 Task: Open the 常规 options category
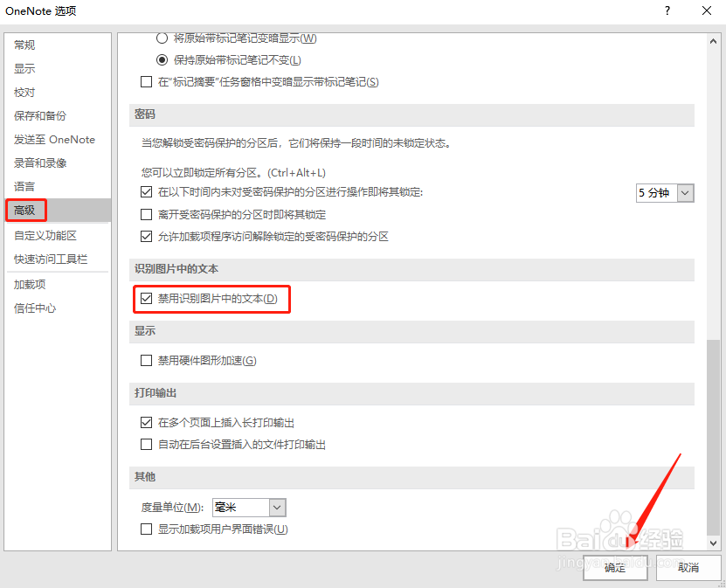(x=24, y=45)
